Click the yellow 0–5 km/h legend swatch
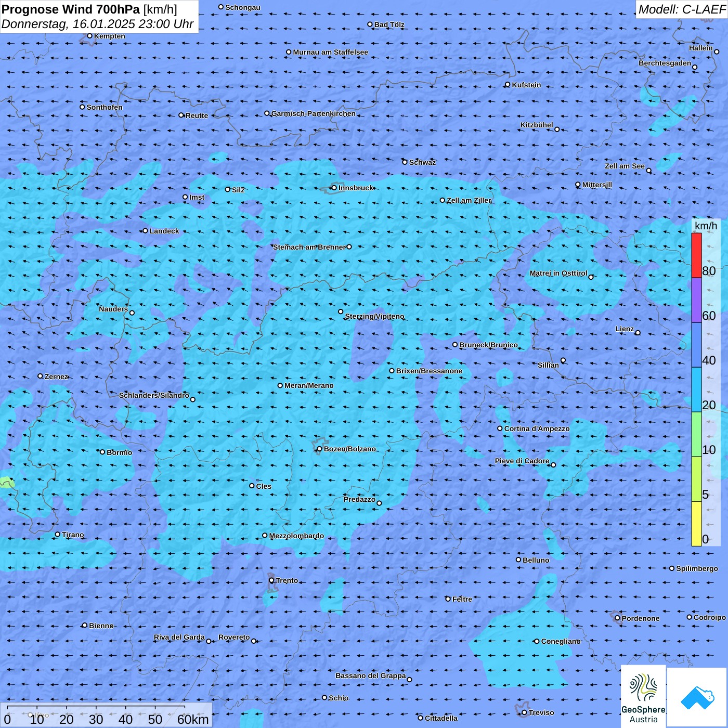Viewport: 728px width, 728px height. (696, 524)
